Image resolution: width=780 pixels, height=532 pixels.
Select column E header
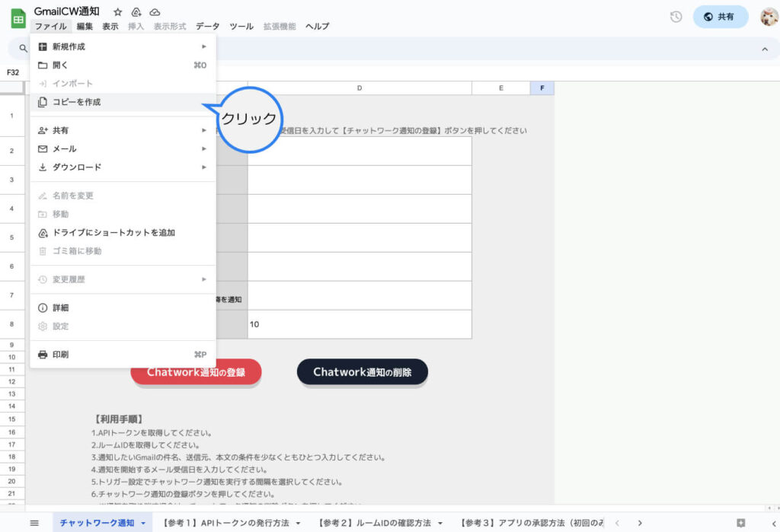coord(501,88)
